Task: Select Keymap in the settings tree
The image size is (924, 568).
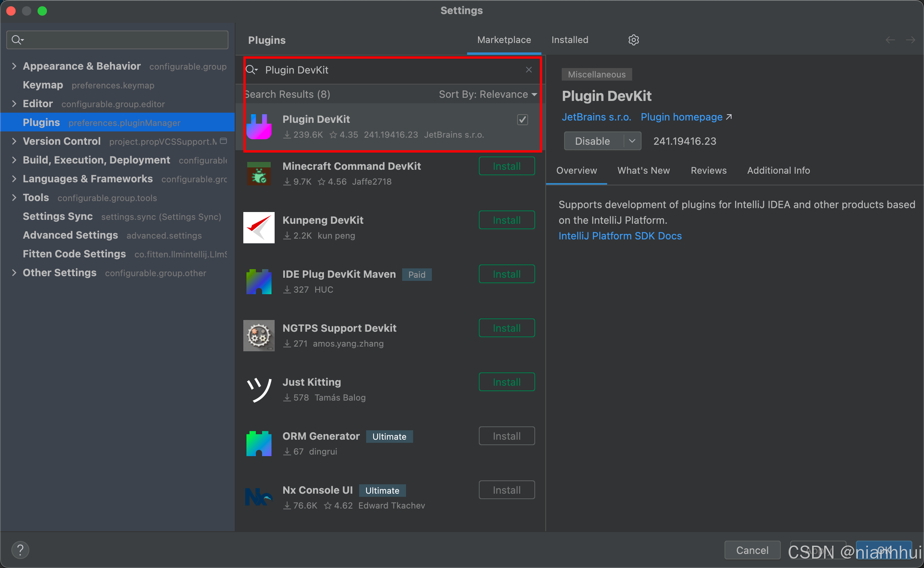Action: coord(43,85)
